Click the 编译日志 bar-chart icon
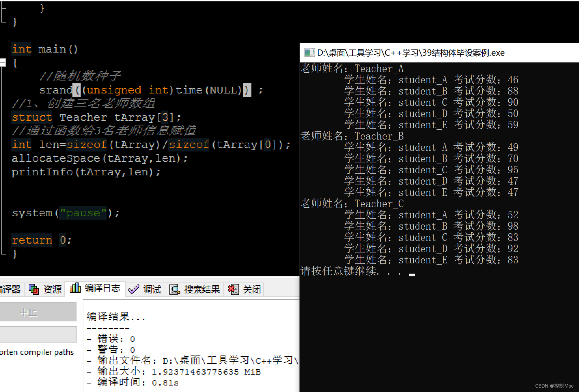Viewport: 579px width, 392px height. tap(75, 288)
